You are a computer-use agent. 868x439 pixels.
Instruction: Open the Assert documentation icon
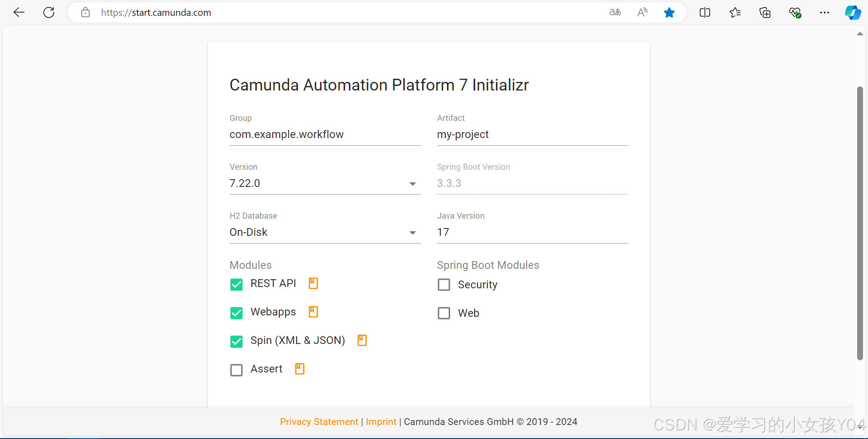point(299,368)
